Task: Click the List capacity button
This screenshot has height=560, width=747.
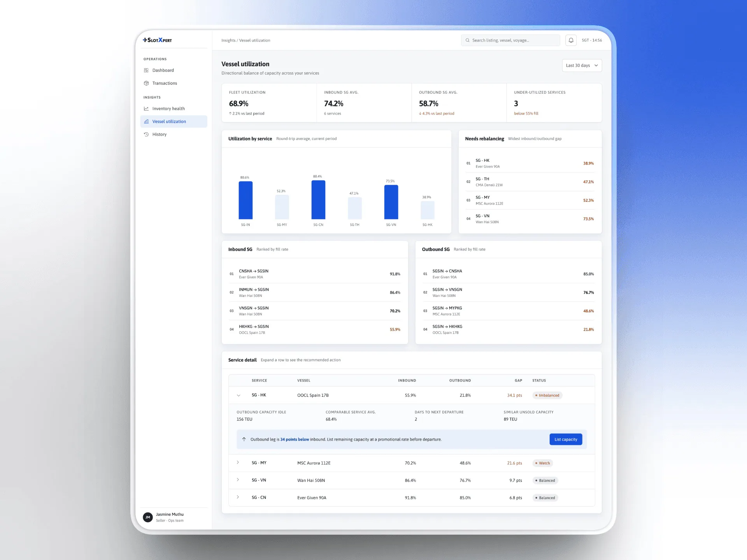Action: (x=566, y=439)
